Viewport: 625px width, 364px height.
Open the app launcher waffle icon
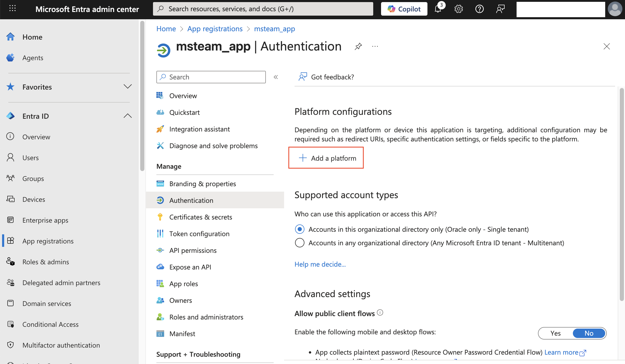pos(12,9)
